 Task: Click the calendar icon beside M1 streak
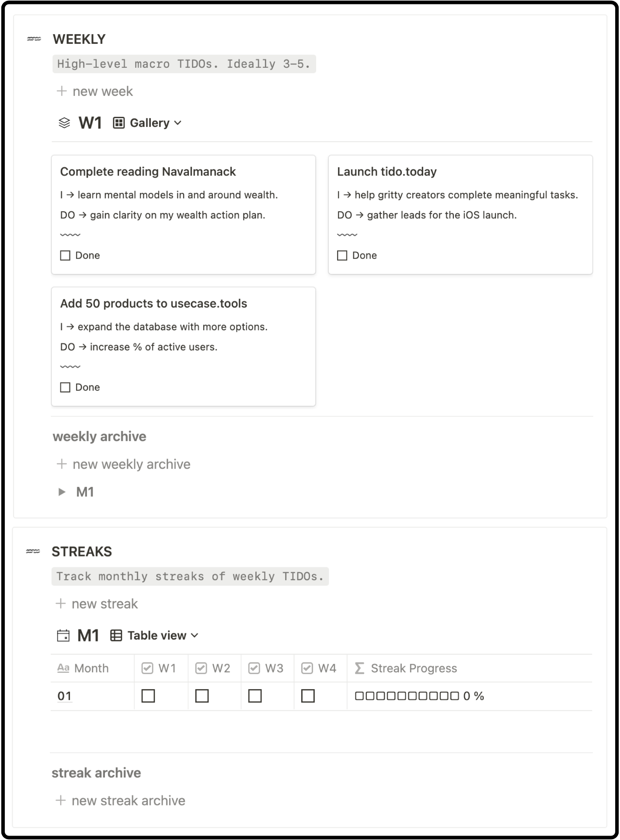pyautogui.click(x=63, y=635)
